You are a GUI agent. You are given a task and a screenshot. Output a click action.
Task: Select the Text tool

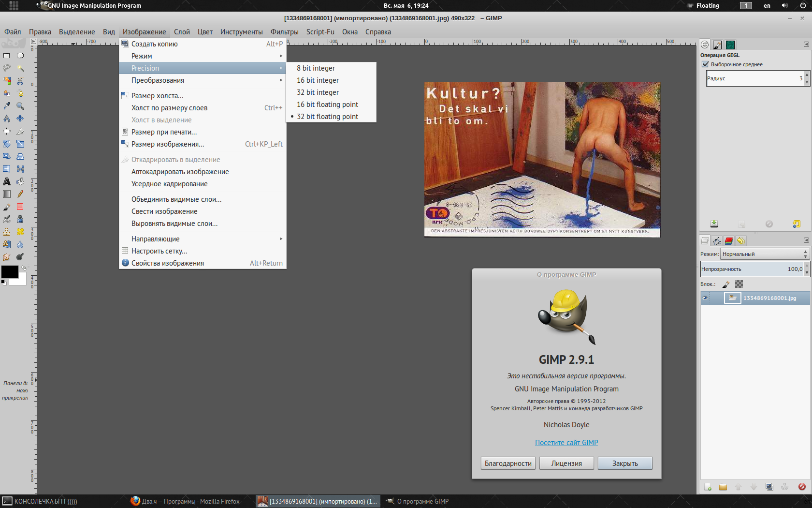[x=7, y=181]
